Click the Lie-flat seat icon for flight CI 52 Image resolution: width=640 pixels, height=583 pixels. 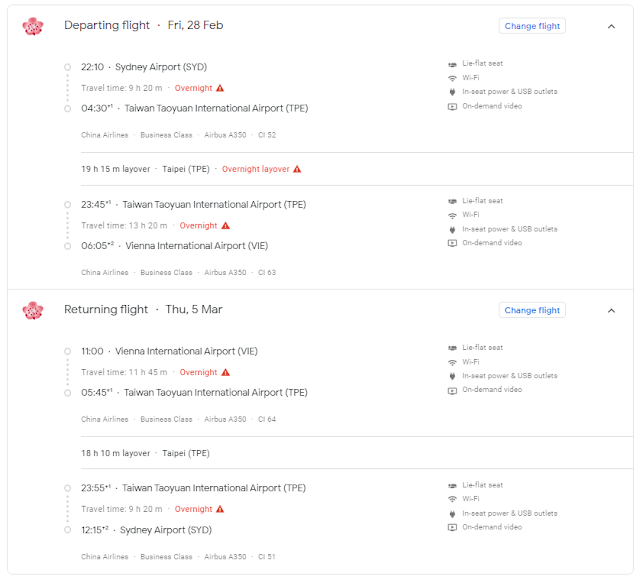point(452,64)
